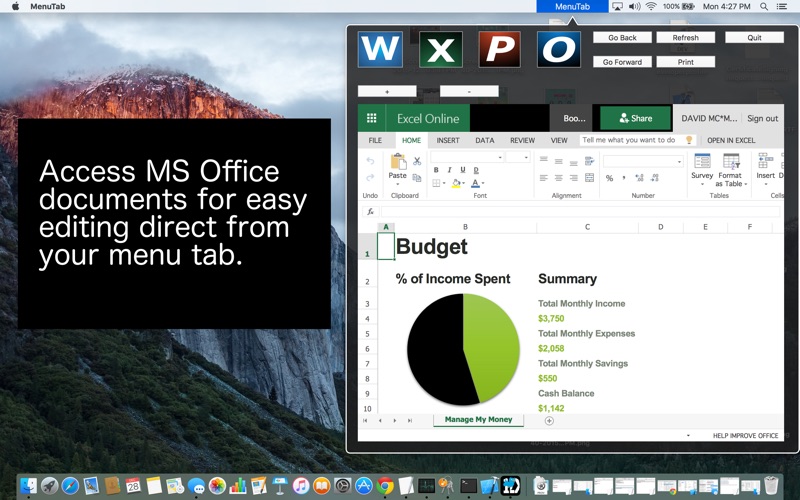
Task: Align text right
Action: coord(574,178)
